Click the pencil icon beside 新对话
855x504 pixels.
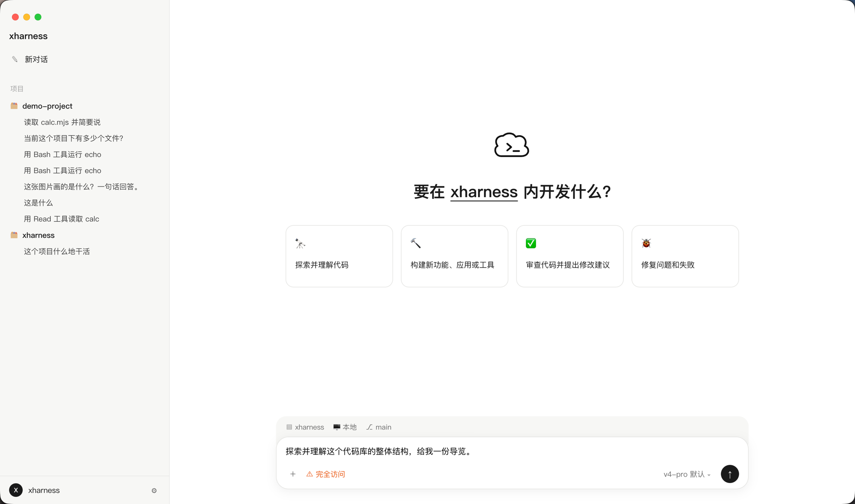(x=15, y=59)
